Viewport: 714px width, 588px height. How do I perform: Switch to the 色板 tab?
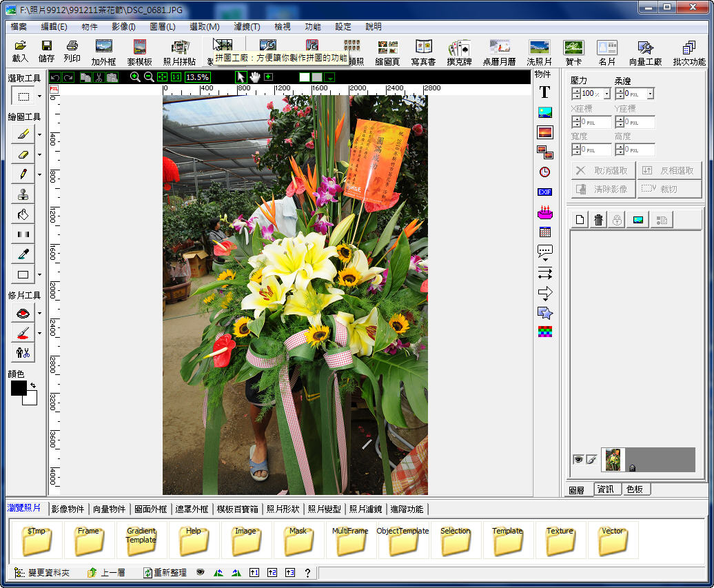pos(634,489)
